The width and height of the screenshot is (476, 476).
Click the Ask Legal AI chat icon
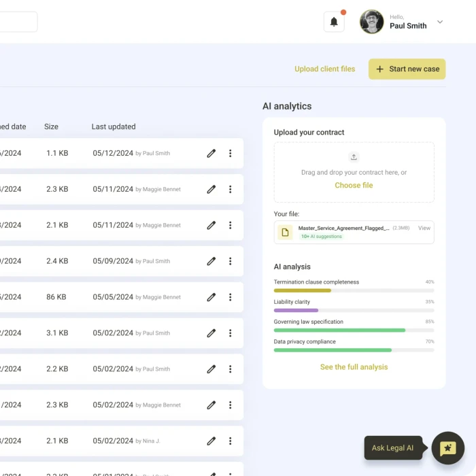tap(447, 448)
